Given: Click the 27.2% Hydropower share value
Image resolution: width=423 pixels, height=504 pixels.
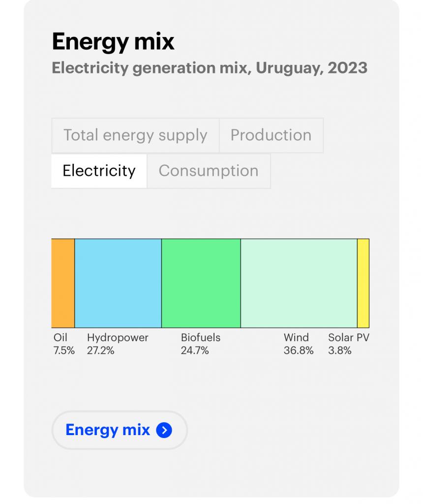Looking at the screenshot, I should (100, 351).
